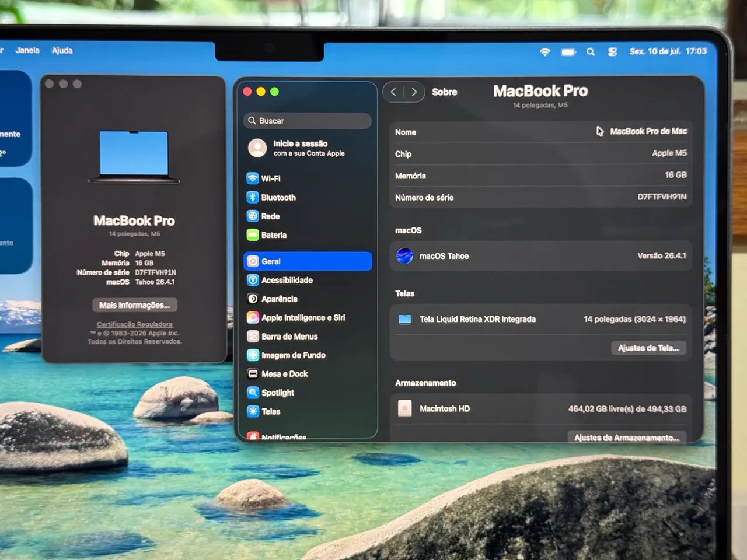Open the Spotlight icon in sidebar
Viewport: 747px width, 560px height.
tap(253, 393)
